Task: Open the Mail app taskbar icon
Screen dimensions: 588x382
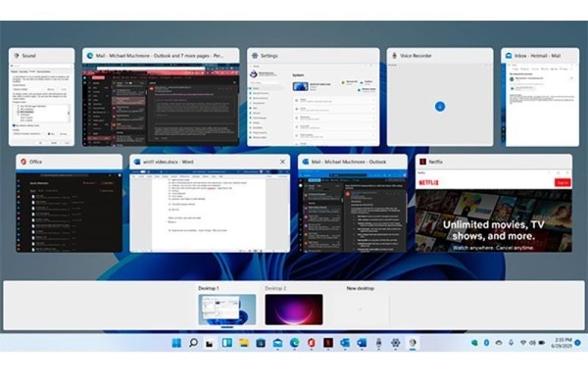Action: point(277,343)
